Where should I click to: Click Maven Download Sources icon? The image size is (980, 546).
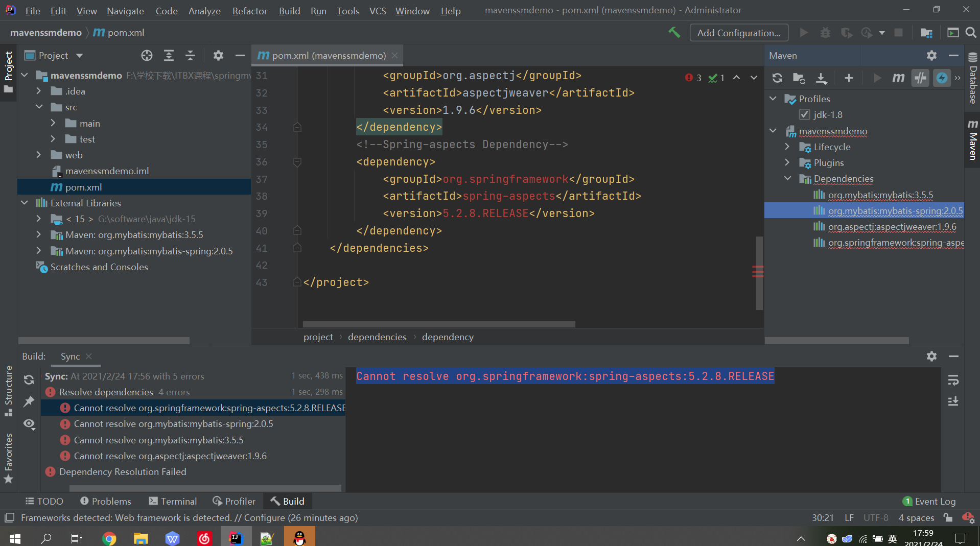pyautogui.click(x=821, y=78)
